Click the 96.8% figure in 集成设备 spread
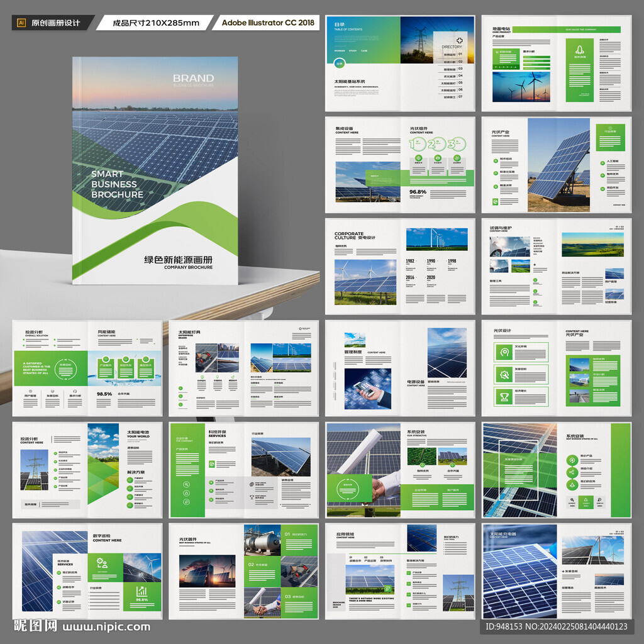The width and height of the screenshot is (644, 644). pos(418,192)
